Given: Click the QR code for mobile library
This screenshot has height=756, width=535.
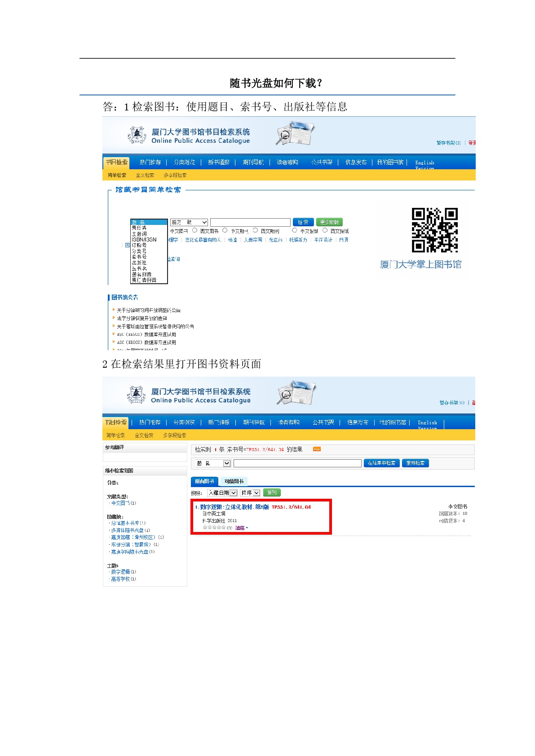Looking at the screenshot, I should pos(435,230).
